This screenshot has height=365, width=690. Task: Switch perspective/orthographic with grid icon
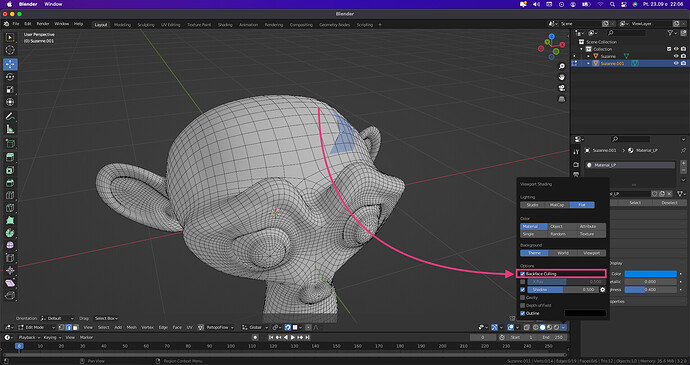pos(562,99)
